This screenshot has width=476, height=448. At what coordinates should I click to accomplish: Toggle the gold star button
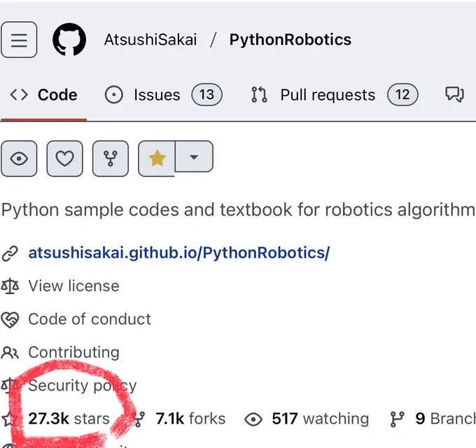157,158
